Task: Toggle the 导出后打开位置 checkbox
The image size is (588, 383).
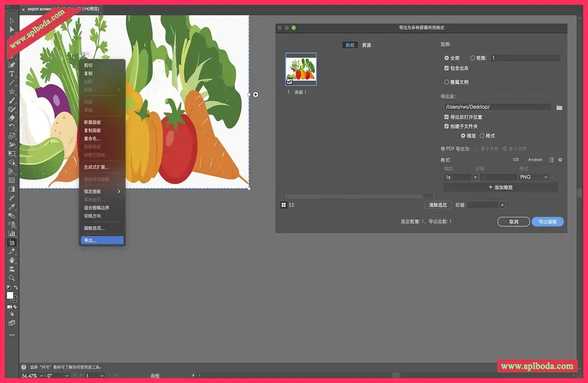Action: [447, 117]
